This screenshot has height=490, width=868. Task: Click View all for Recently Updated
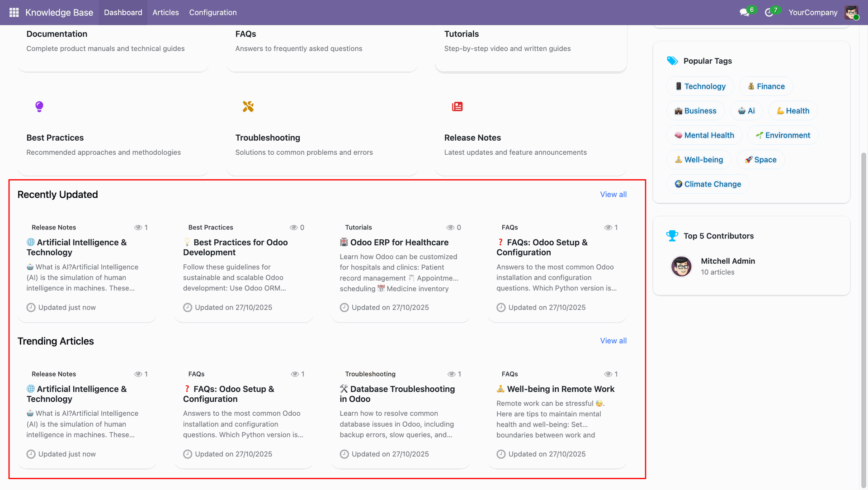(613, 195)
